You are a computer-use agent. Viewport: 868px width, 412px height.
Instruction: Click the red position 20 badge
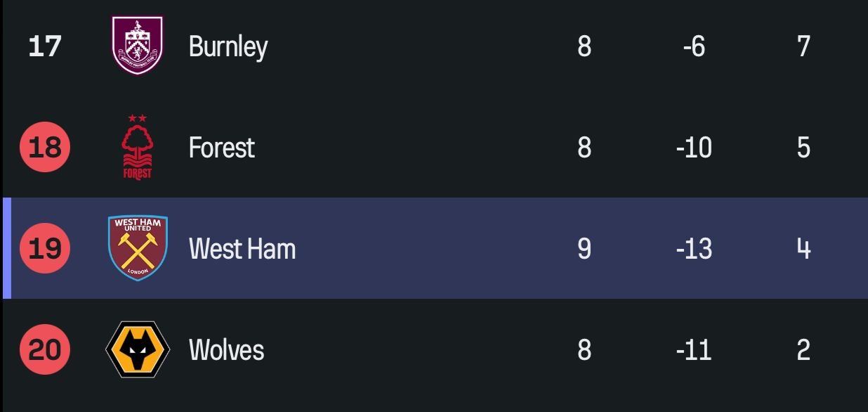(x=45, y=349)
